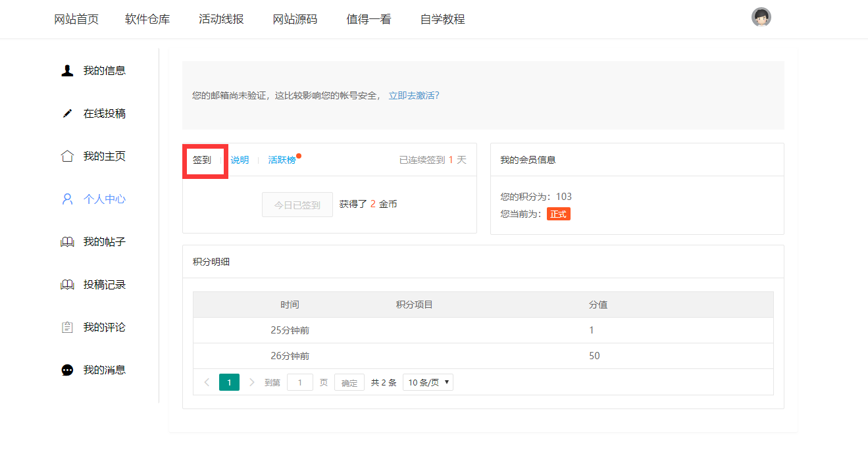Click the next page chevron arrow
Image resolution: width=868 pixels, height=471 pixels.
[x=252, y=382]
